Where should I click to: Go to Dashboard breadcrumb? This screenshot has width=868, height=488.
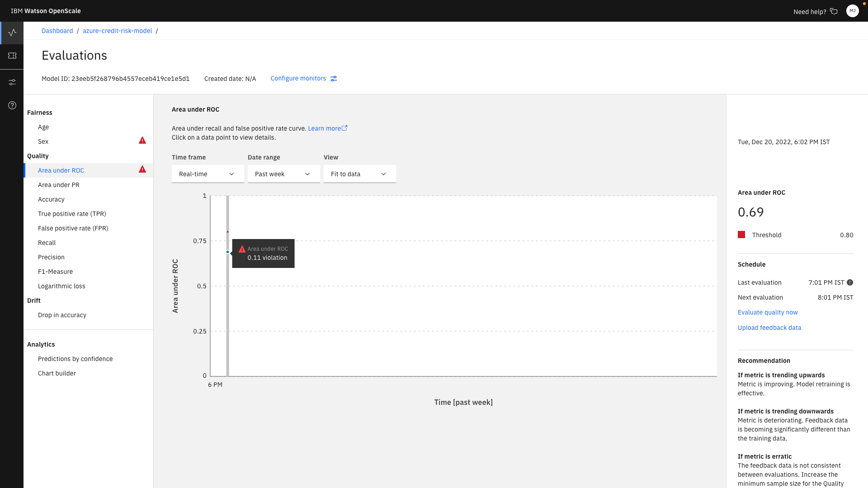[x=57, y=31]
